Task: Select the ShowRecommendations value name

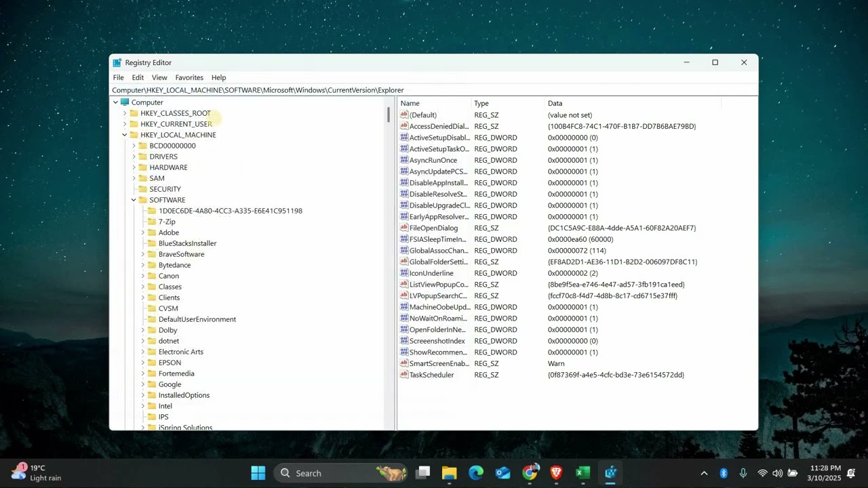Action: tap(438, 352)
